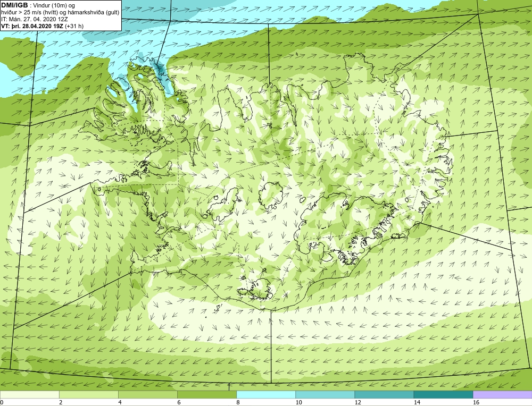Click the 'Vindur (10m) og' label
The image size is (532, 406).
pos(55,5)
